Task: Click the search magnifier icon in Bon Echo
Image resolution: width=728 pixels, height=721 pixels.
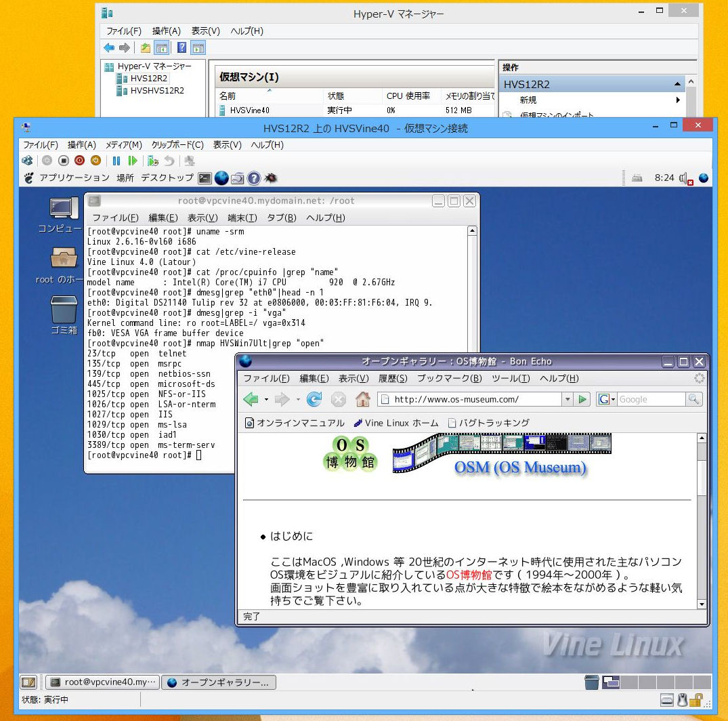Action: pyautogui.click(x=693, y=399)
